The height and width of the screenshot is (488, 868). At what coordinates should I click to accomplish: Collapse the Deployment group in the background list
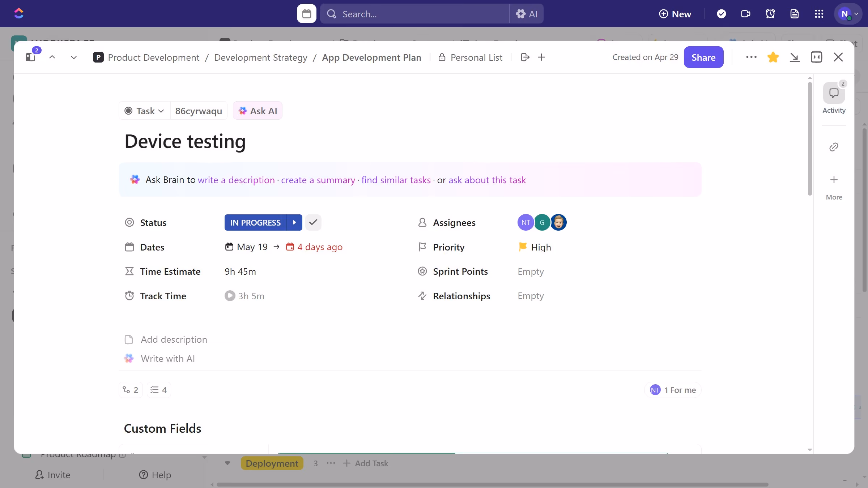227,463
